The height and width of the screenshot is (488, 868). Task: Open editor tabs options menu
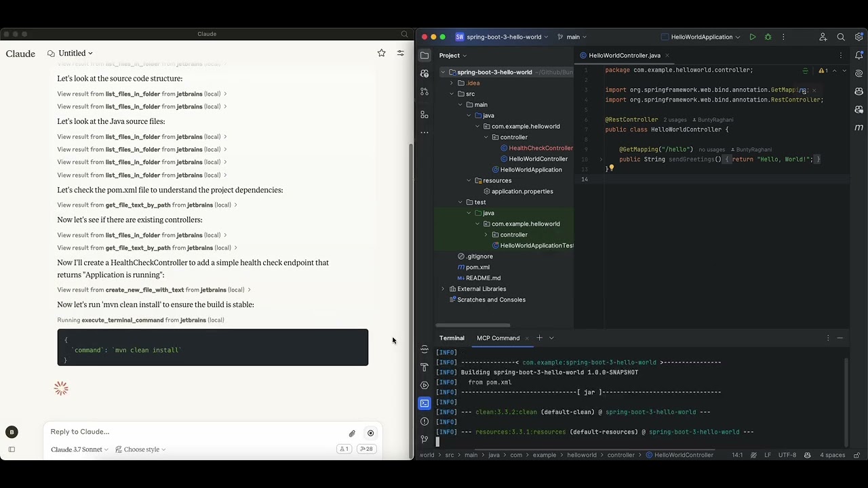coord(841,56)
